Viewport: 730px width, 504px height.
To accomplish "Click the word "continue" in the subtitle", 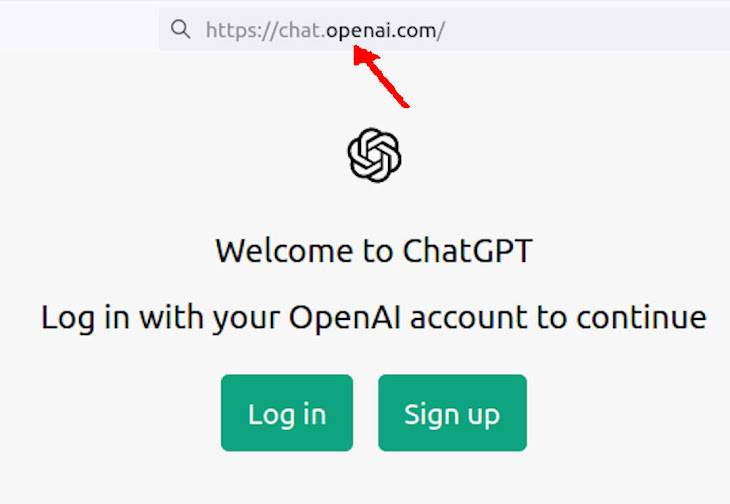I will tap(642, 317).
